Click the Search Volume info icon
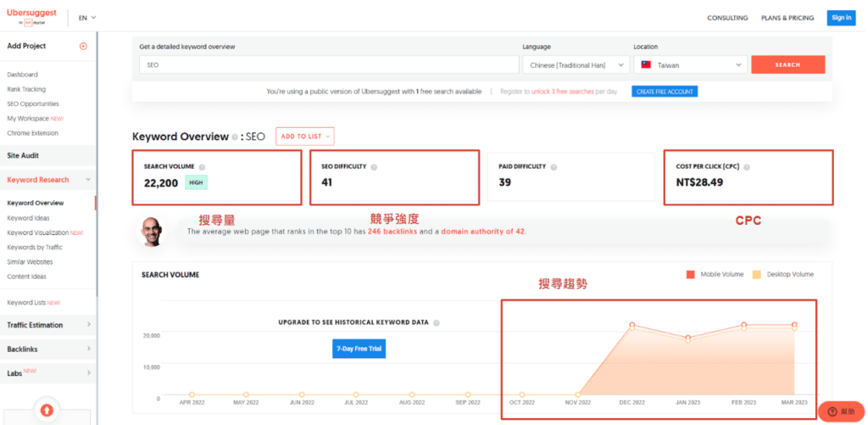The height and width of the screenshot is (425, 868). pos(202,167)
